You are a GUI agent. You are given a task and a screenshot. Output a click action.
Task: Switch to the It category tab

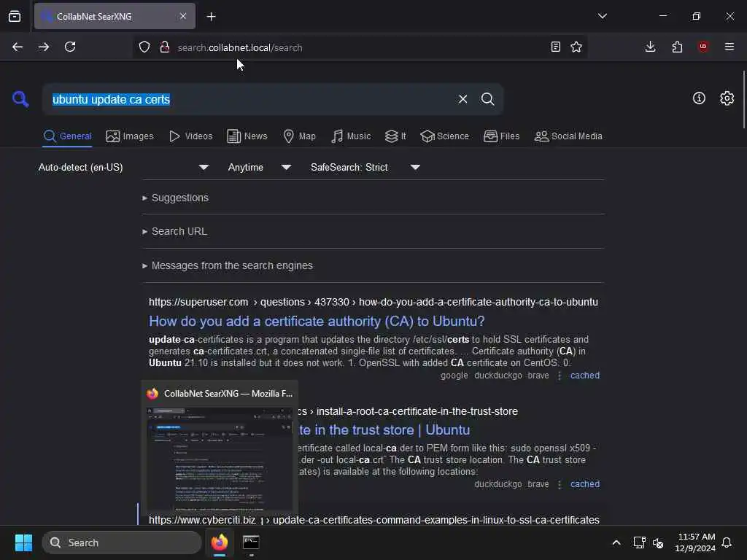[x=395, y=136]
